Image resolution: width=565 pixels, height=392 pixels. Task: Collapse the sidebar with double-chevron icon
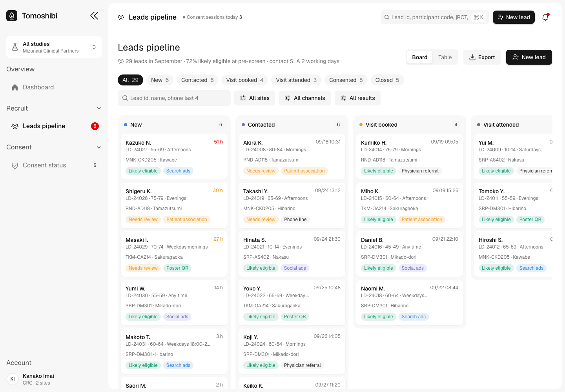tap(94, 16)
